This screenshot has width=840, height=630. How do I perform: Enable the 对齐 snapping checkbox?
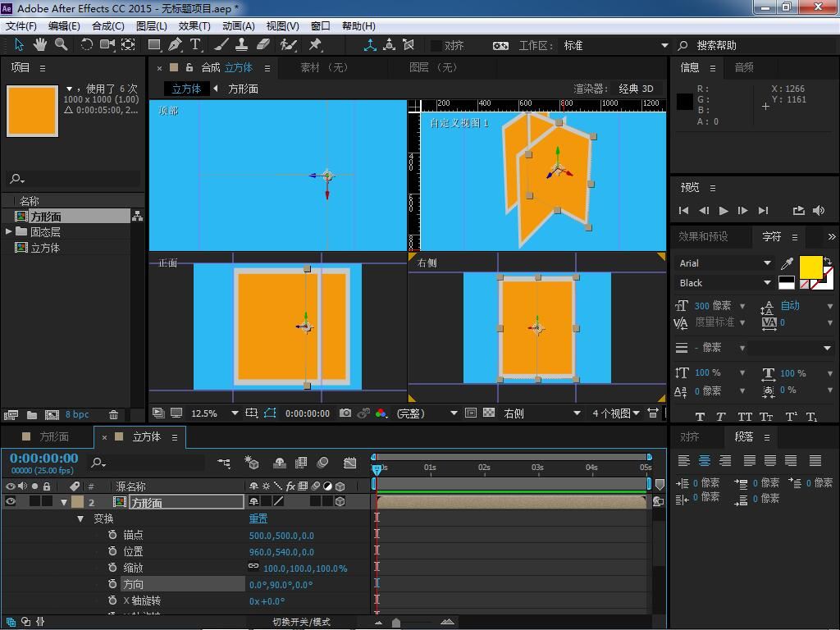[x=436, y=46]
